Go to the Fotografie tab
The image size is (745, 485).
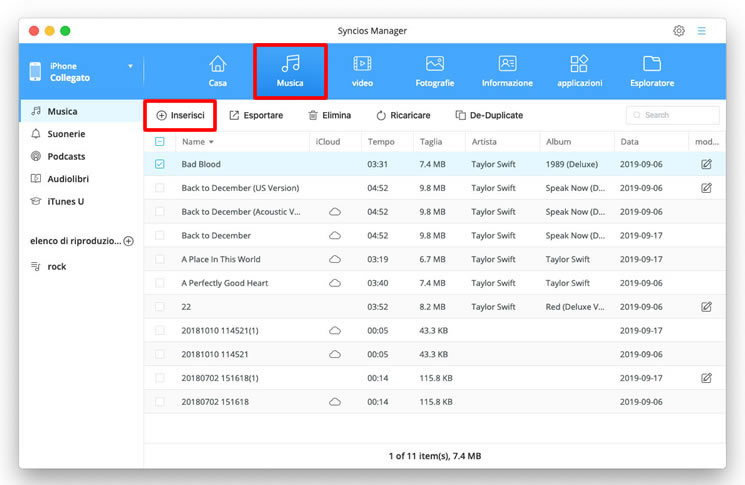[x=435, y=71]
